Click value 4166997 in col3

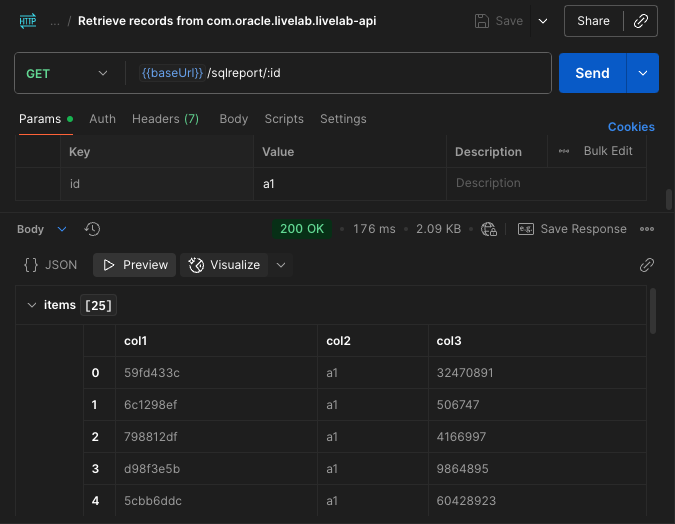(461, 437)
